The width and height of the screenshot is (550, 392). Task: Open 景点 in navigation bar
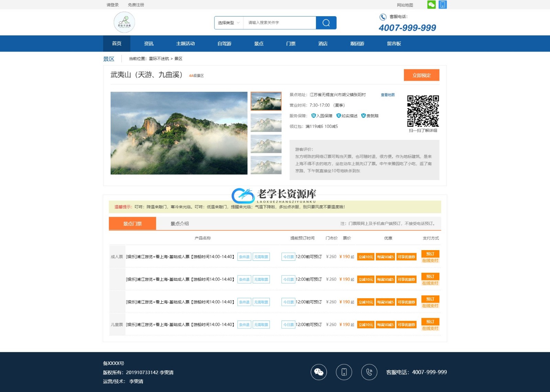[x=259, y=44]
